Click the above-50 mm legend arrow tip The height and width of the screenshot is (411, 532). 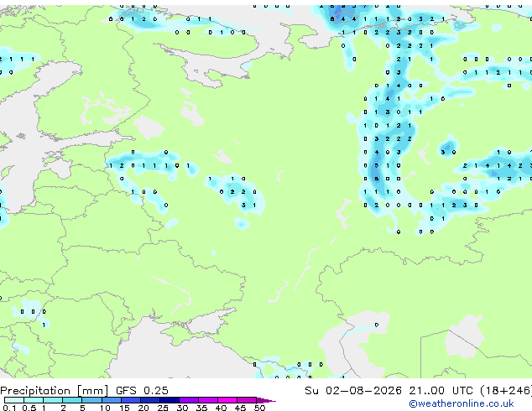tap(266, 400)
